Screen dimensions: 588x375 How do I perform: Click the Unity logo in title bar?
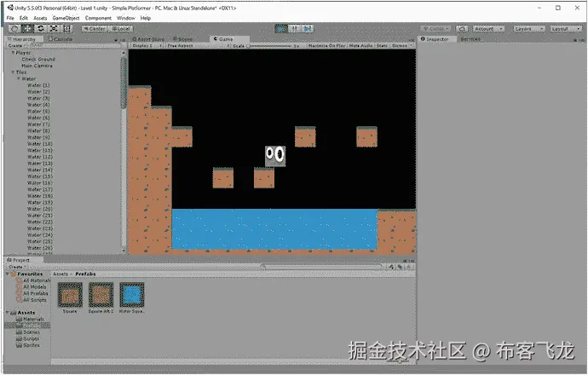pos(10,8)
